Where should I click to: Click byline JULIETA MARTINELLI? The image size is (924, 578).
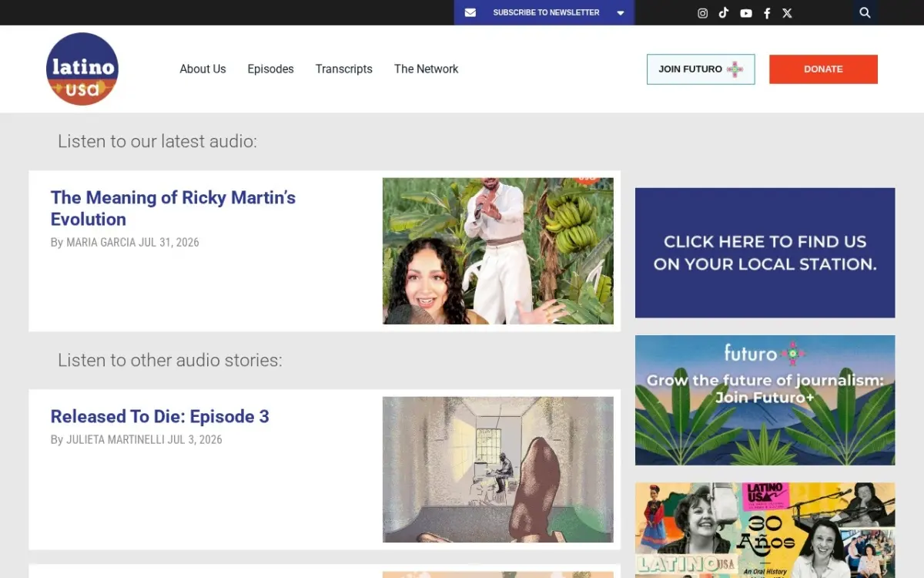(115, 439)
